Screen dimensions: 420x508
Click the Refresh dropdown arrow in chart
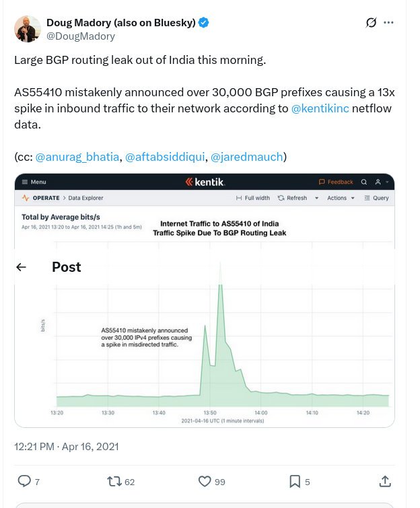316,198
